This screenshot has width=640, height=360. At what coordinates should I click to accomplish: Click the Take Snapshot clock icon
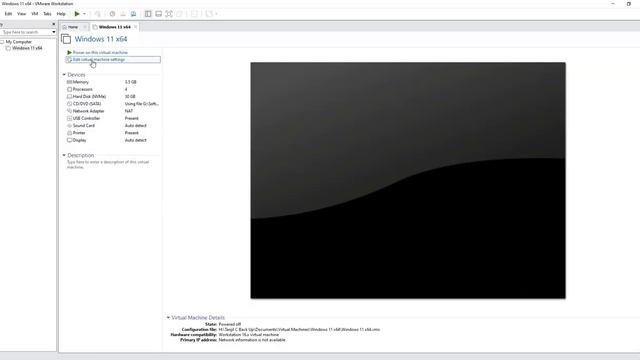pyautogui.click(x=112, y=14)
